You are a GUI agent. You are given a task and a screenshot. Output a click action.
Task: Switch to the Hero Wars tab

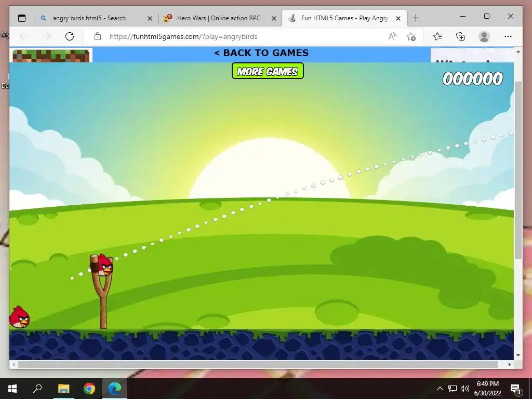pos(219,18)
